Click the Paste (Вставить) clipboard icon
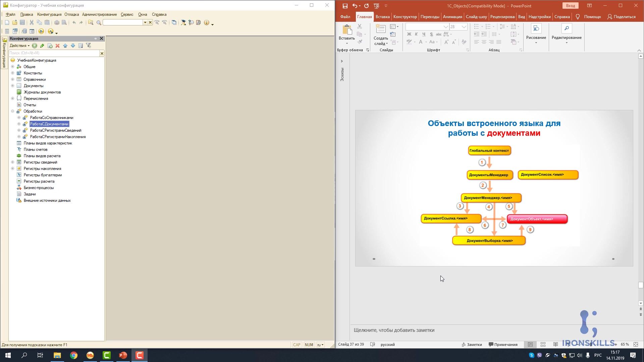The height and width of the screenshot is (362, 644). click(x=347, y=29)
